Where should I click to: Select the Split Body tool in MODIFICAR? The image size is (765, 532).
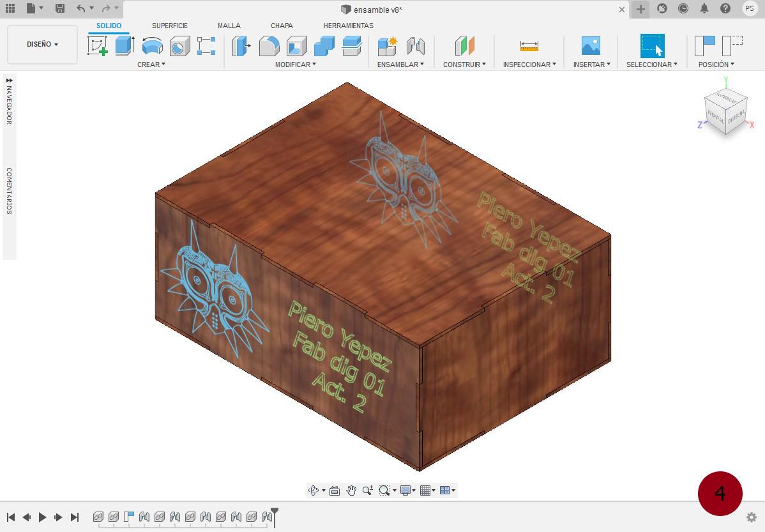(352, 46)
